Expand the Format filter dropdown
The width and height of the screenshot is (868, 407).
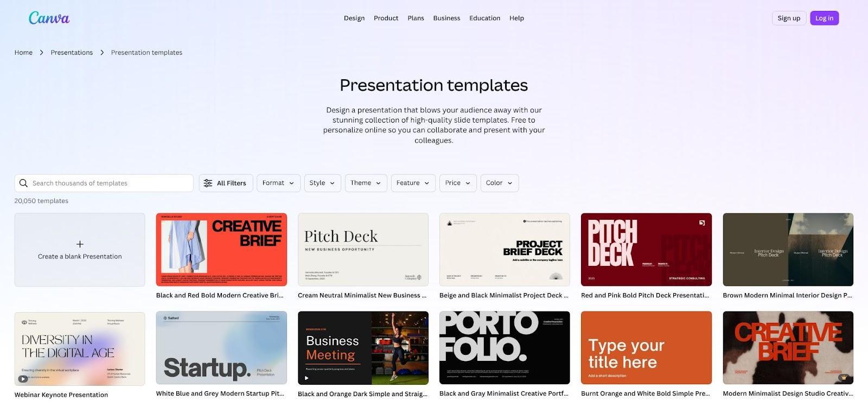pos(278,183)
